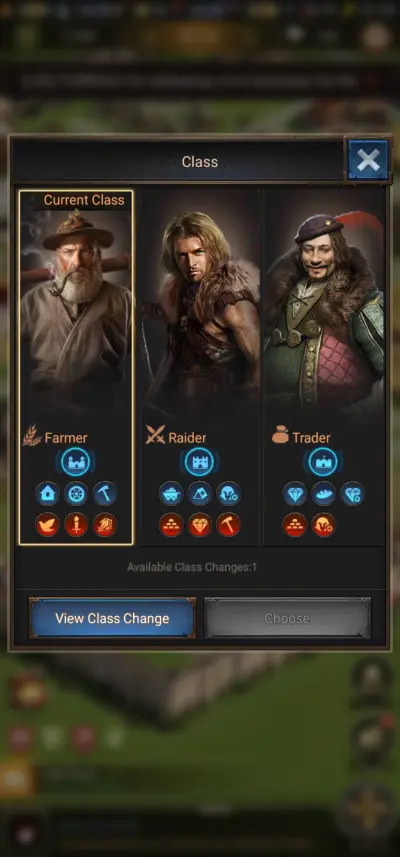This screenshot has height=857, width=400.
Task: Tap the Farmer red sword penalty icon
Action: pyautogui.click(x=76, y=525)
